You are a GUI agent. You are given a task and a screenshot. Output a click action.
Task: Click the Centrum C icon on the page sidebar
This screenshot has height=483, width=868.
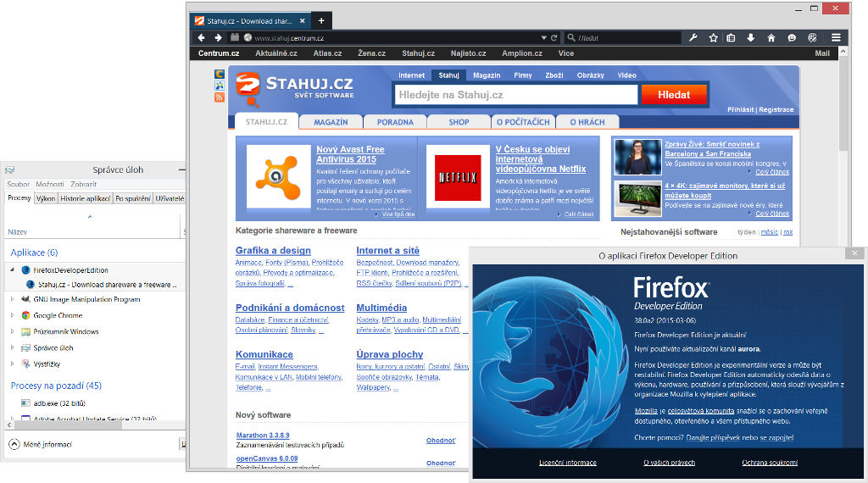tap(220, 74)
